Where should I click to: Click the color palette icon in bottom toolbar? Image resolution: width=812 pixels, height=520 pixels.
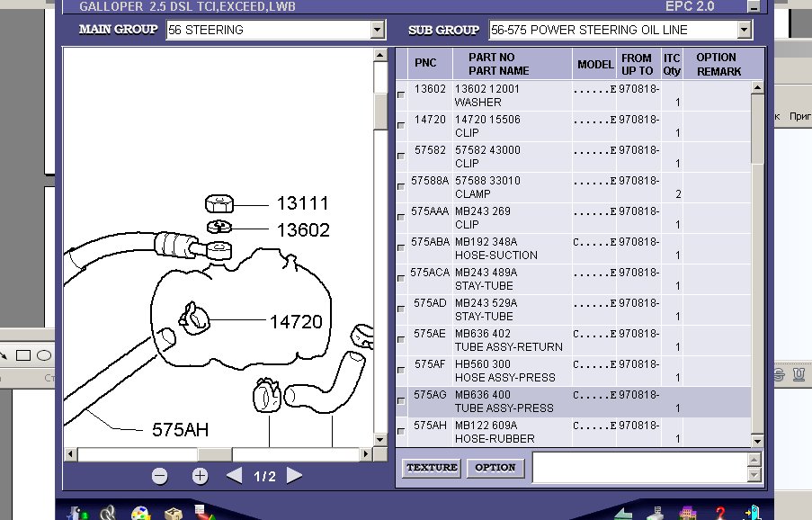140,513
